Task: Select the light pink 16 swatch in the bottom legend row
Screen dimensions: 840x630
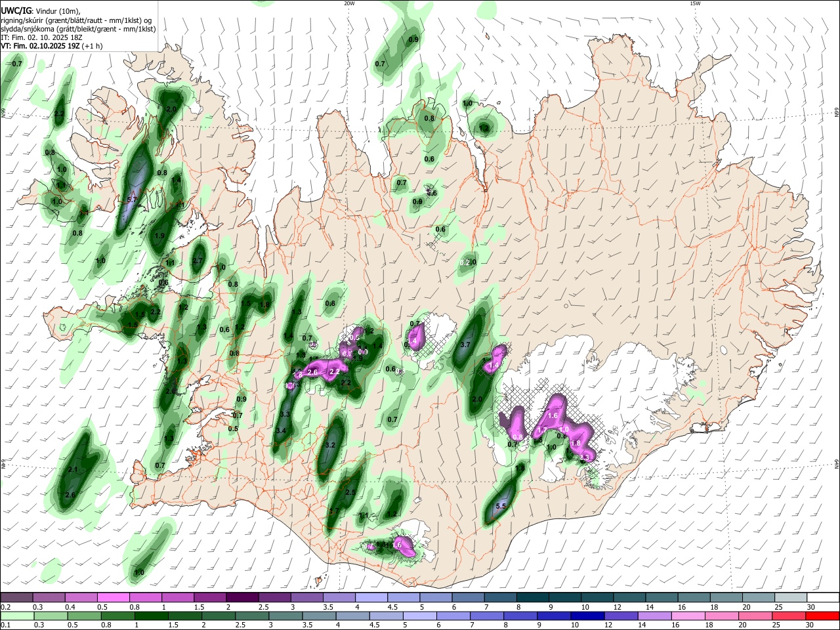Action: click(x=688, y=616)
